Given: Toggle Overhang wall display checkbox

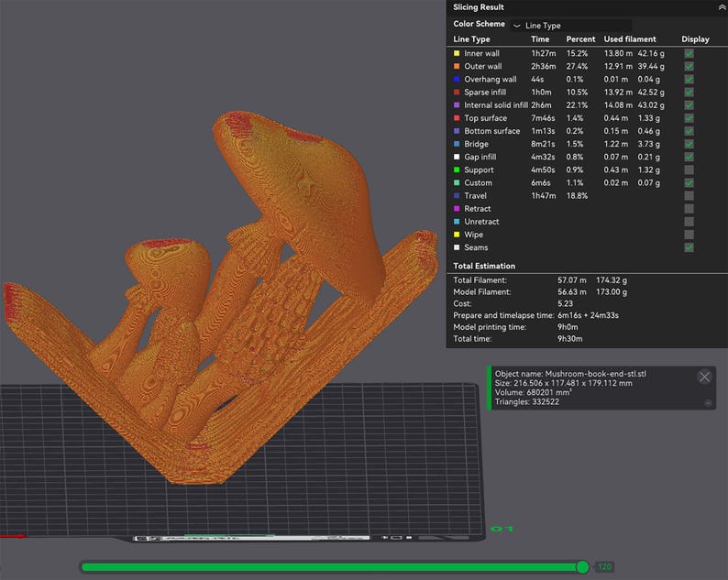Looking at the screenshot, I should coord(689,80).
